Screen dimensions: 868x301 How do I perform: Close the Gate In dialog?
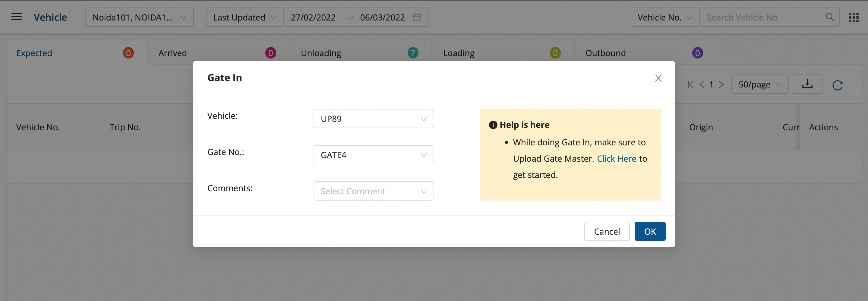pyautogui.click(x=658, y=78)
